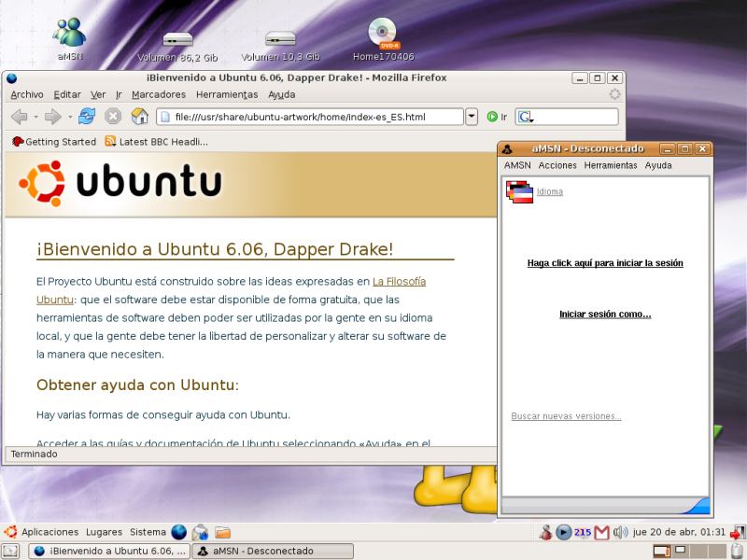
Task: Click the Stop button in Firefox
Action: (x=113, y=116)
